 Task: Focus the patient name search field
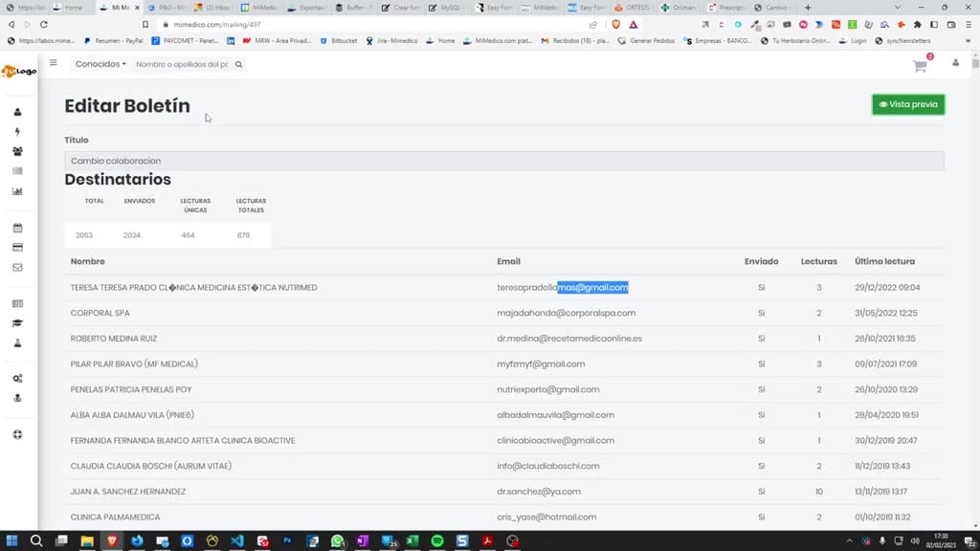click(x=182, y=64)
